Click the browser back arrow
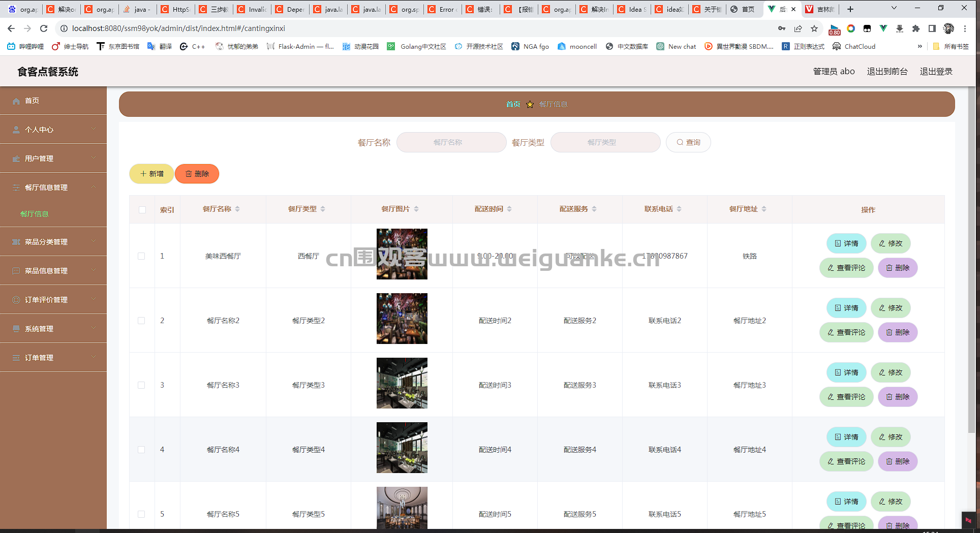The height and width of the screenshot is (533, 980). tap(11, 28)
